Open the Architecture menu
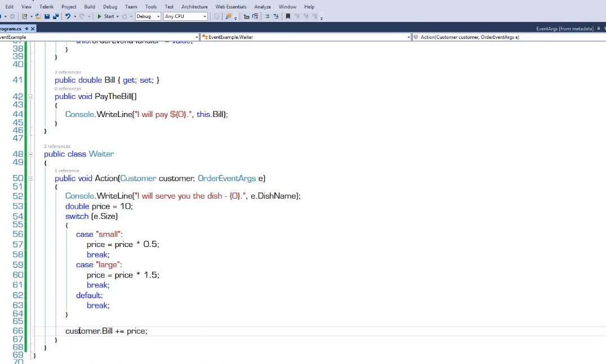The image size is (606, 364). click(194, 7)
